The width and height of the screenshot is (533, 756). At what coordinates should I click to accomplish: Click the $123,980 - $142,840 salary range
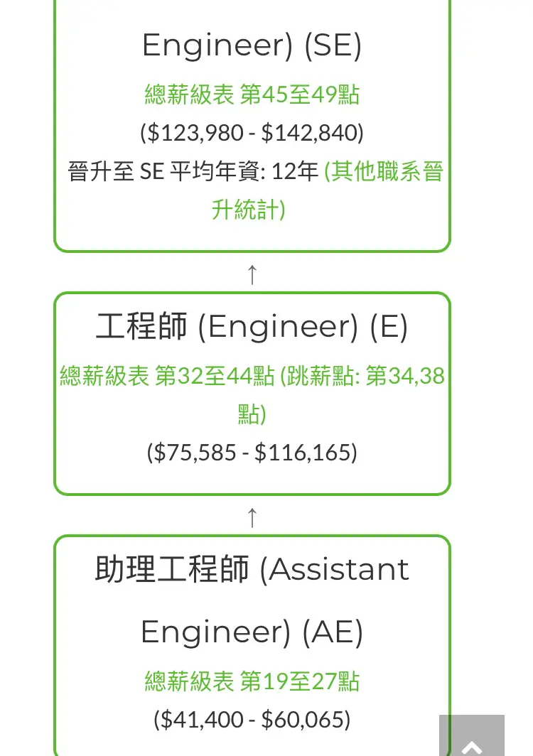(252, 133)
